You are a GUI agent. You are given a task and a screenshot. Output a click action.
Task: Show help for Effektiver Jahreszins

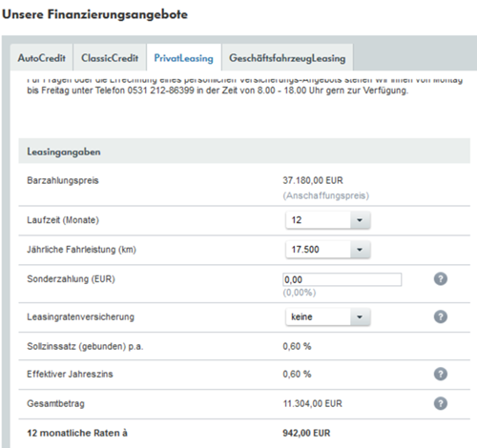click(441, 374)
